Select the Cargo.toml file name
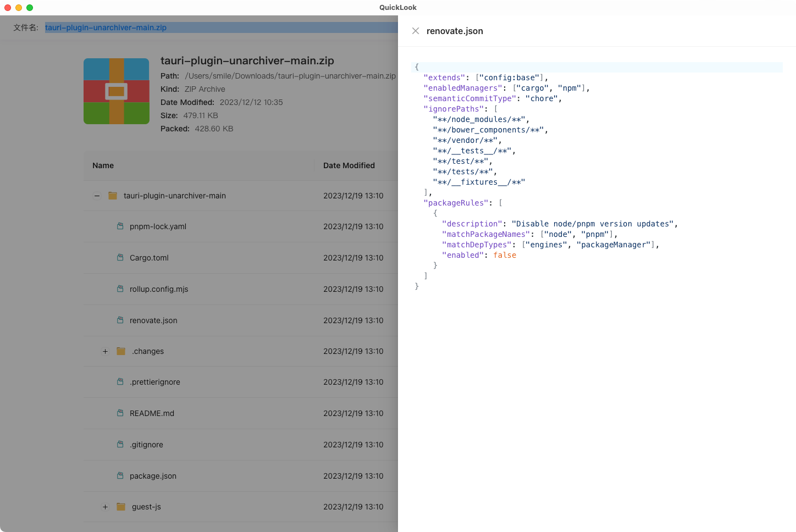Image resolution: width=796 pixels, height=532 pixels. [x=149, y=258]
